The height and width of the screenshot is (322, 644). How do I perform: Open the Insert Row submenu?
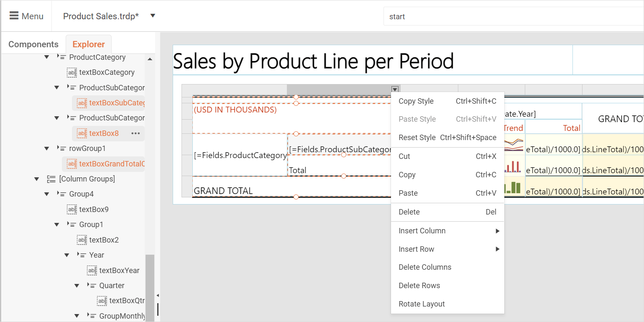pos(447,249)
